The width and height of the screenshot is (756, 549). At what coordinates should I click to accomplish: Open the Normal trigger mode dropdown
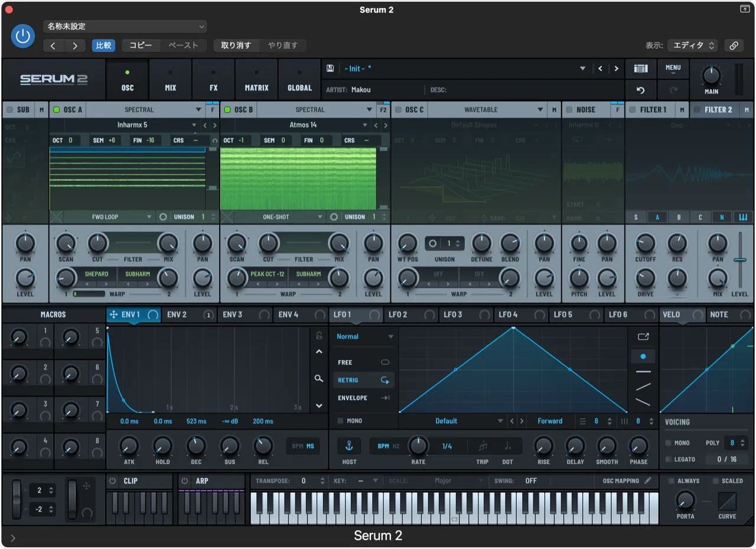pyautogui.click(x=363, y=336)
